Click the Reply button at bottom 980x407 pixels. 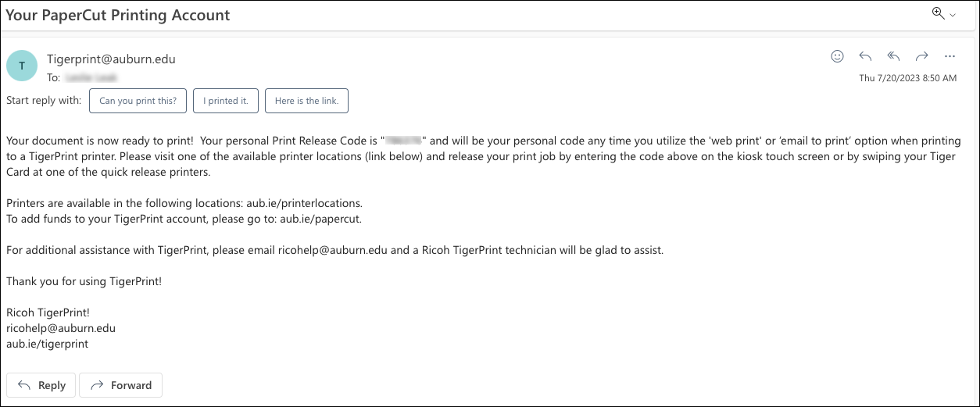point(41,385)
